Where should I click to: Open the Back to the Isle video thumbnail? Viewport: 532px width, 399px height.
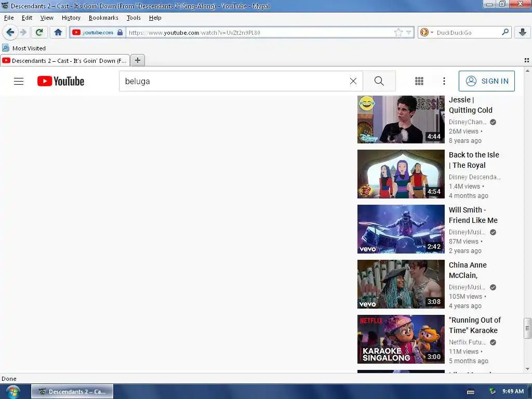[x=401, y=174]
